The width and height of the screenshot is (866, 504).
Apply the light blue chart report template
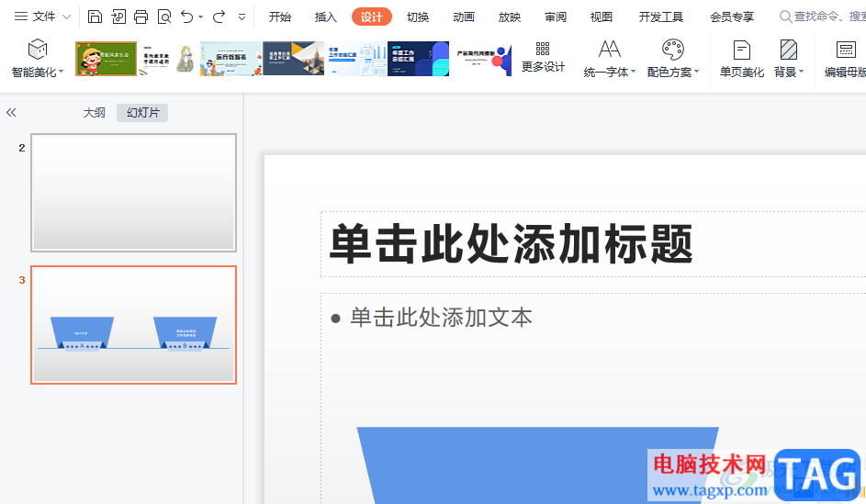click(x=355, y=59)
